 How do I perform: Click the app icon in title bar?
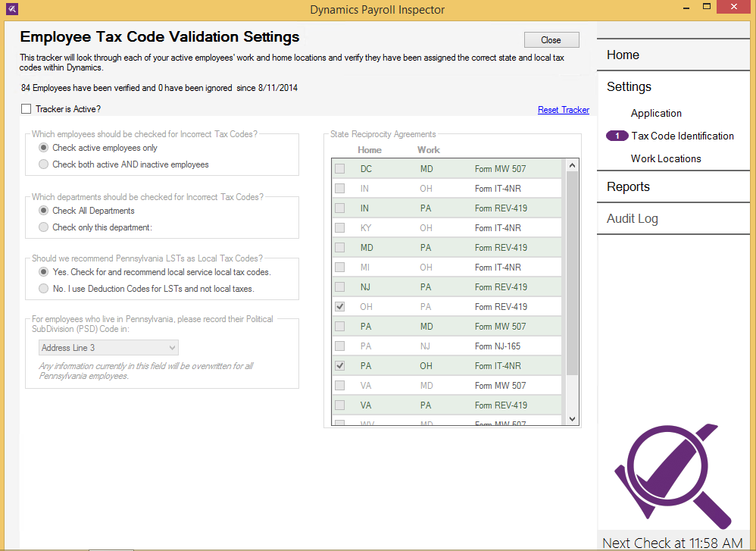(11, 8)
